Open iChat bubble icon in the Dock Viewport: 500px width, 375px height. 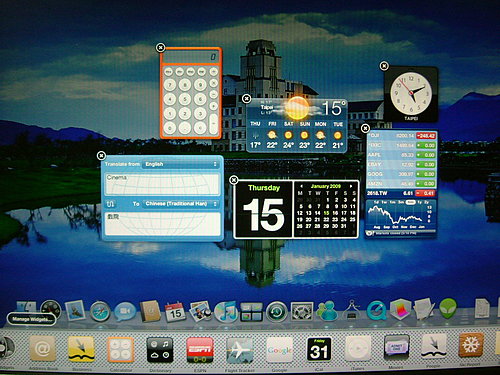[125, 312]
